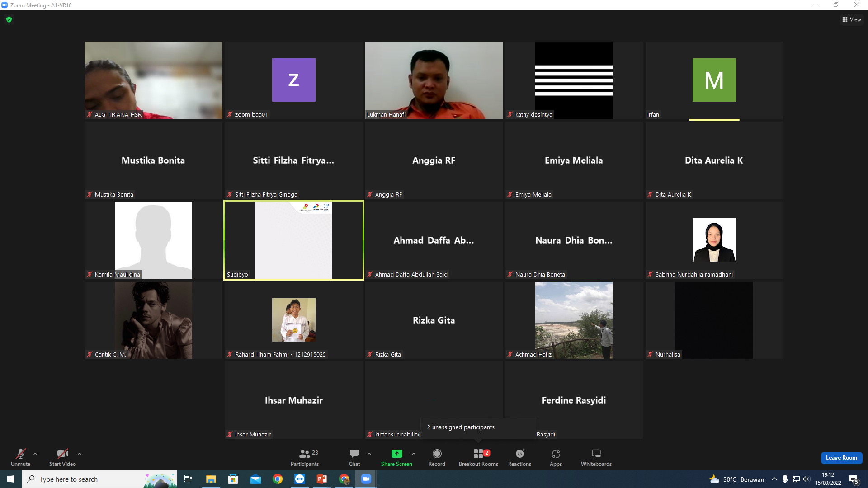Start sharing with Share Screen
The height and width of the screenshot is (488, 868).
click(x=396, y=457)
